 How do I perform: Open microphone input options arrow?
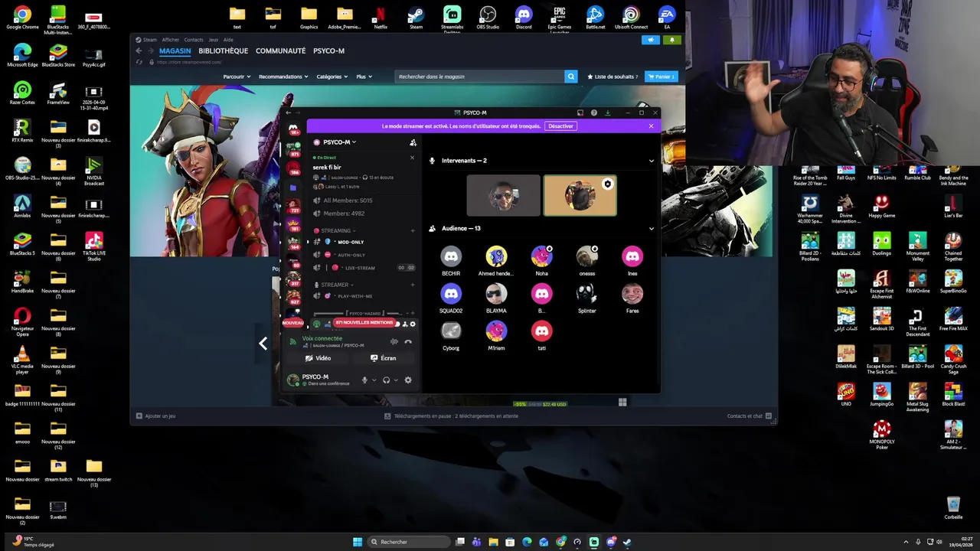pyautogui.click(x=374, y=380)
